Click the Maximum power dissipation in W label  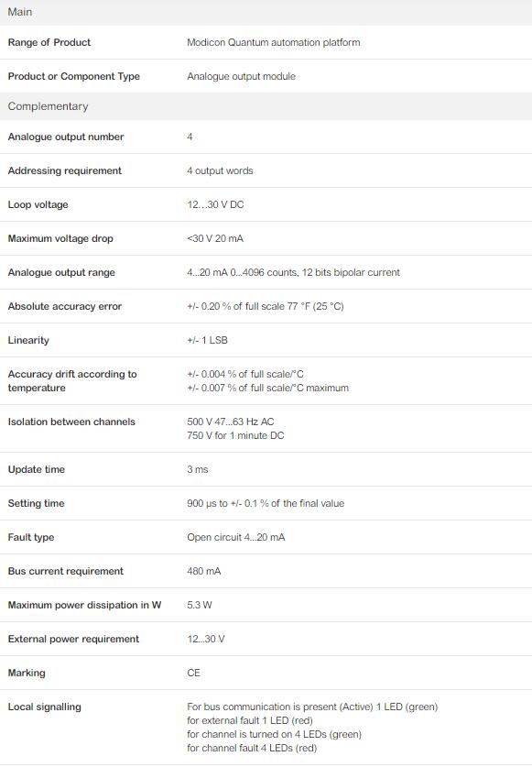(x=84, y=605)
